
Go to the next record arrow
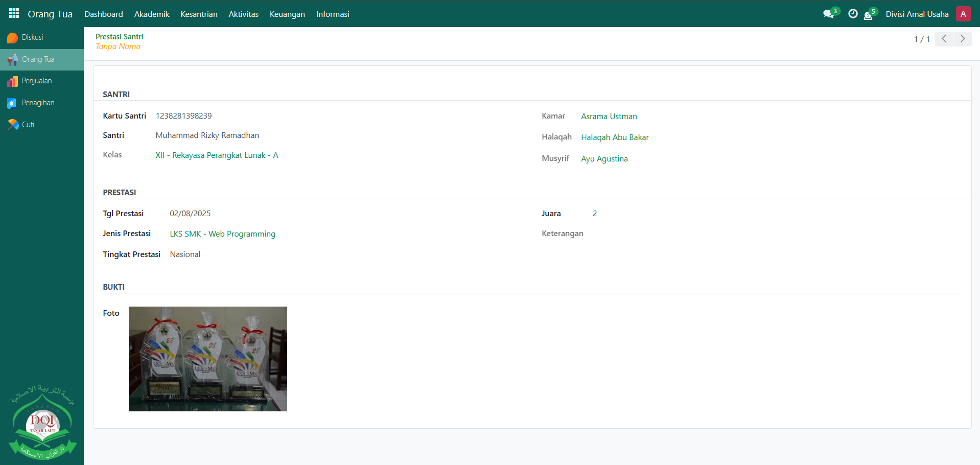pos(963,39)
